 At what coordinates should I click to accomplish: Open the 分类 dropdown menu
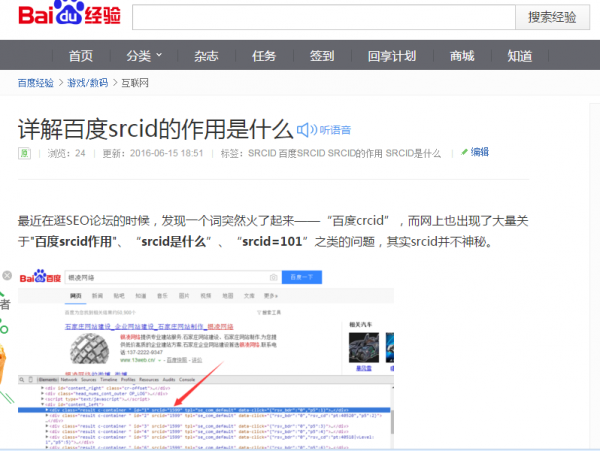[x=144, y=56]
